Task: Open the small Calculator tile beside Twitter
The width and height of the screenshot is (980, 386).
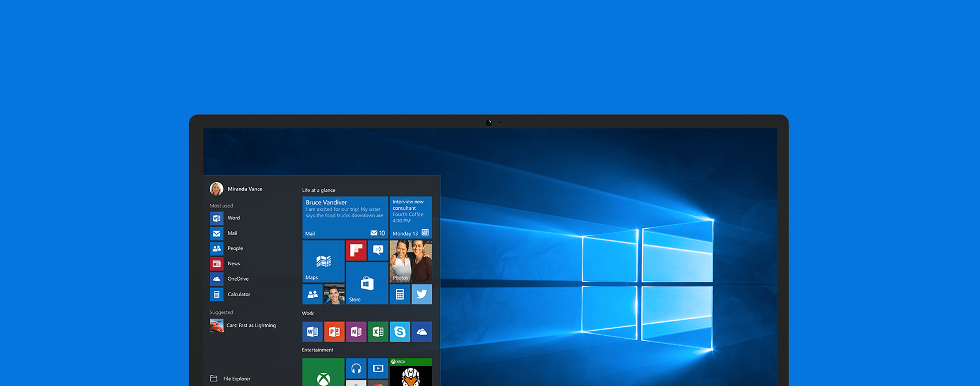Action: click(400, 294)
